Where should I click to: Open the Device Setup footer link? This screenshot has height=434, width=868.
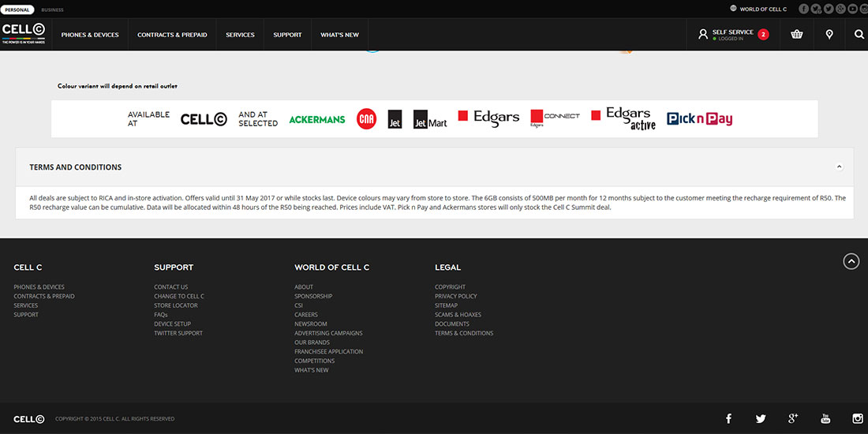click(x=172, y=324)
